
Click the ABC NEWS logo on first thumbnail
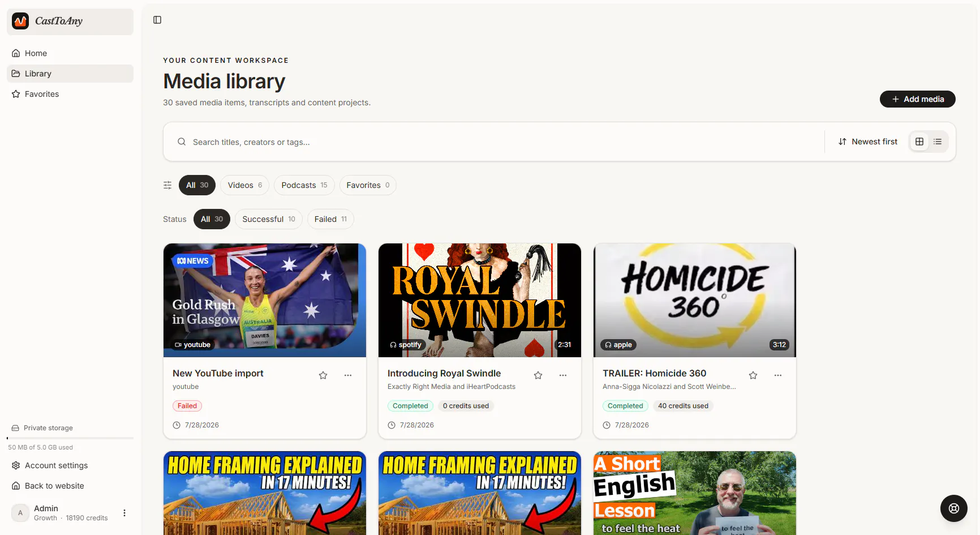(192, 261)
